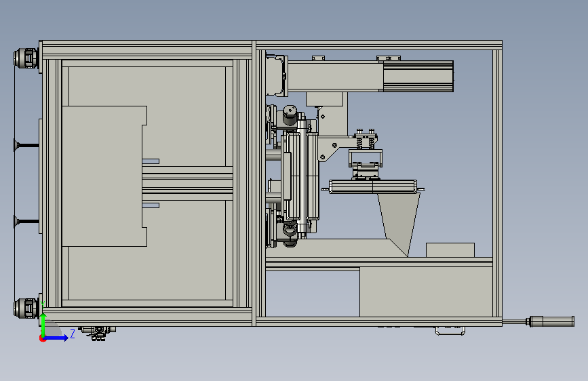Select the spring-loaded clamp assembly above the tray
The width and height of the screenshot is (588, 381).
click(x=366, y=154)
